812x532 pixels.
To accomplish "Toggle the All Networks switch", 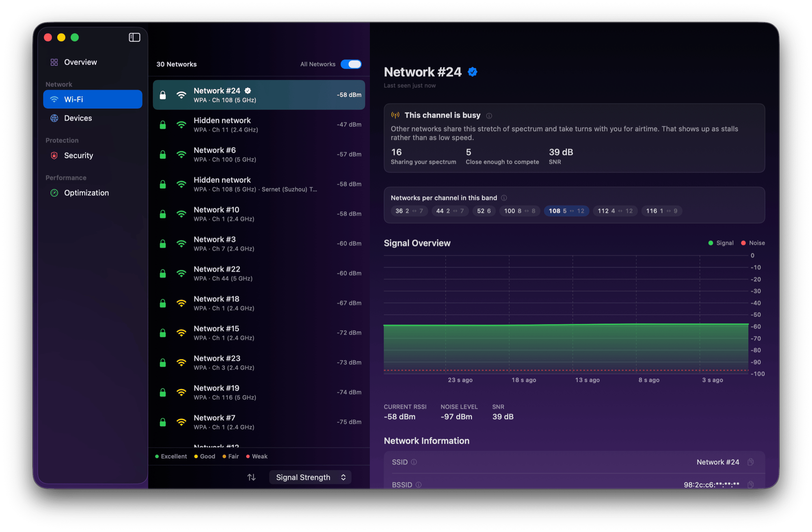I will [351, 64].
